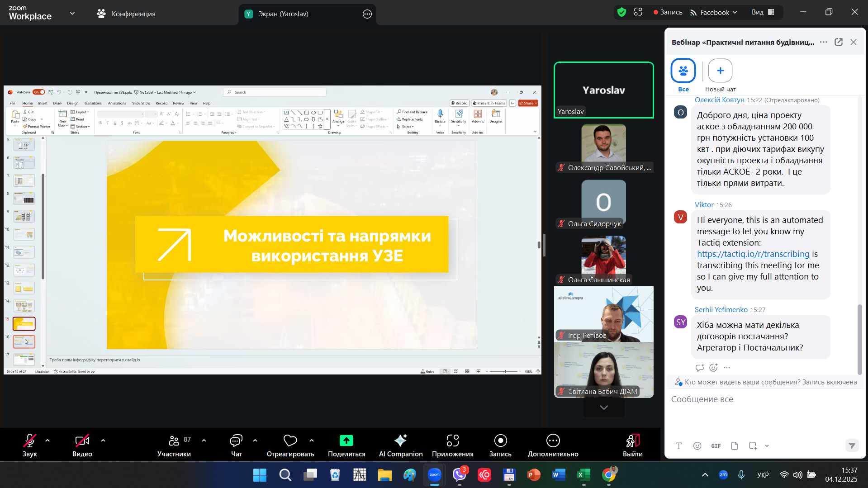Open the encryption shield icon
868x488 pixels.
click(x=621, y=12)
